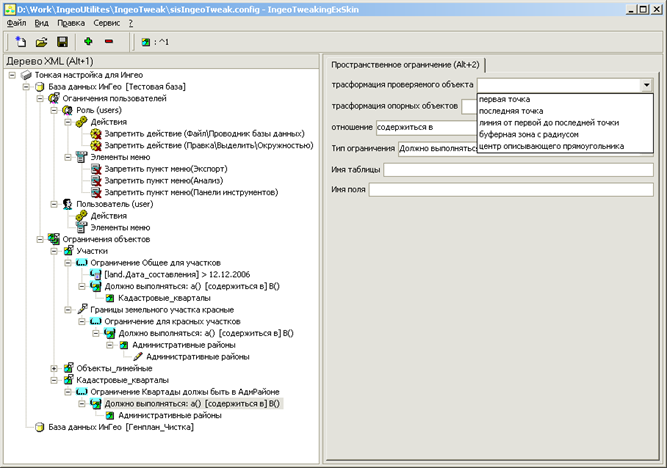Click icon of Запретить пункт меню(Анализ)
Viewport: 667px width, 468px height.
(96, 181)
